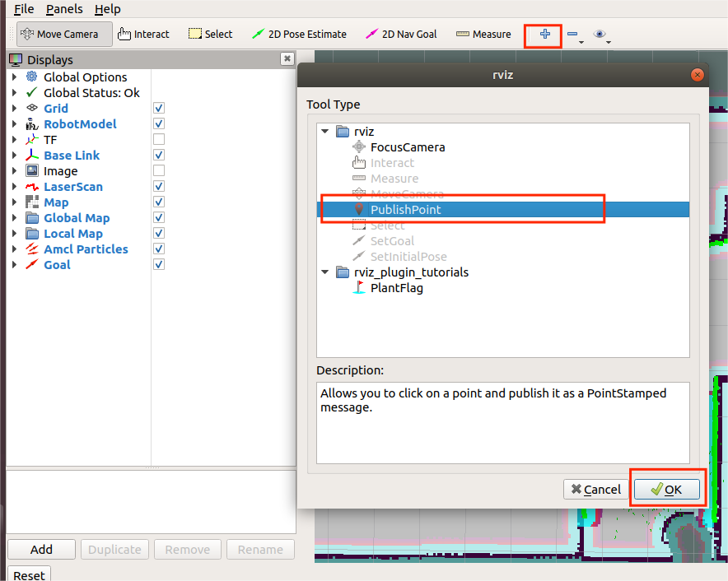Select the PlantFlag plugin tool

(x=396, y=288)
